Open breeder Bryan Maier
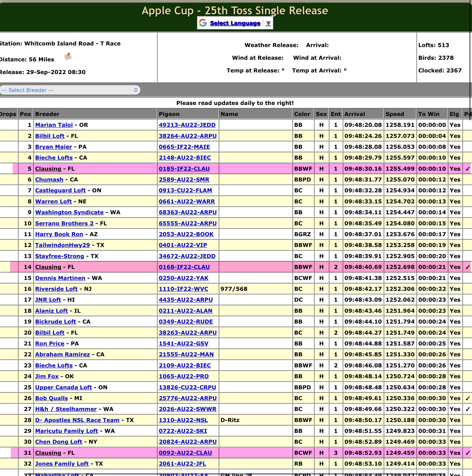The width and height of the screenshot is (472, 476). click(x=53, y=147)
